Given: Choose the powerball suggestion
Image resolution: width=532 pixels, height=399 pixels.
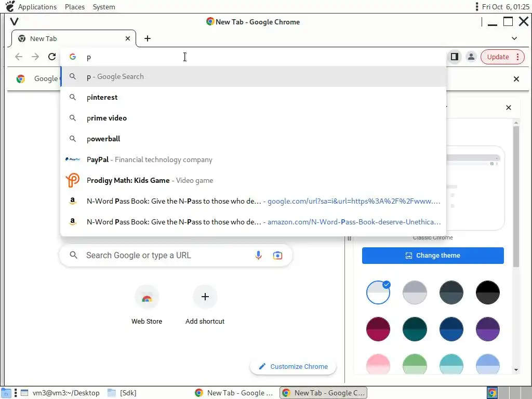Looking at the screenshot, I should click(x=253, y=138).
